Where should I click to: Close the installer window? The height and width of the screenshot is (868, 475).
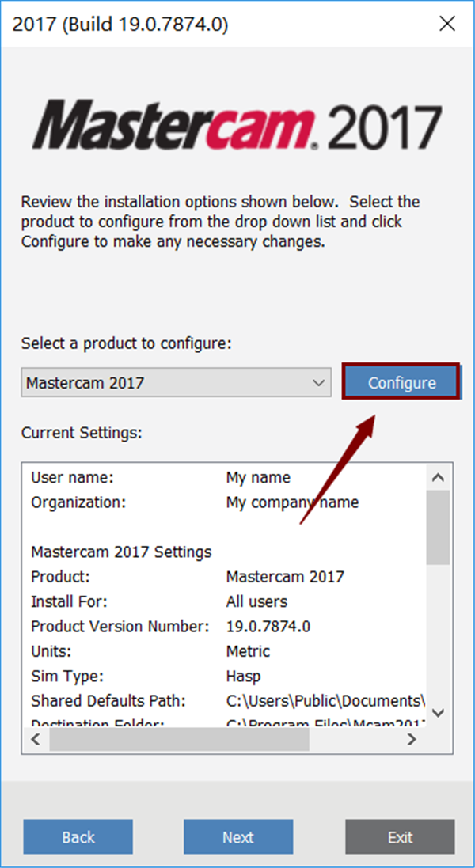pyautogui.click(x=447, y=25)
